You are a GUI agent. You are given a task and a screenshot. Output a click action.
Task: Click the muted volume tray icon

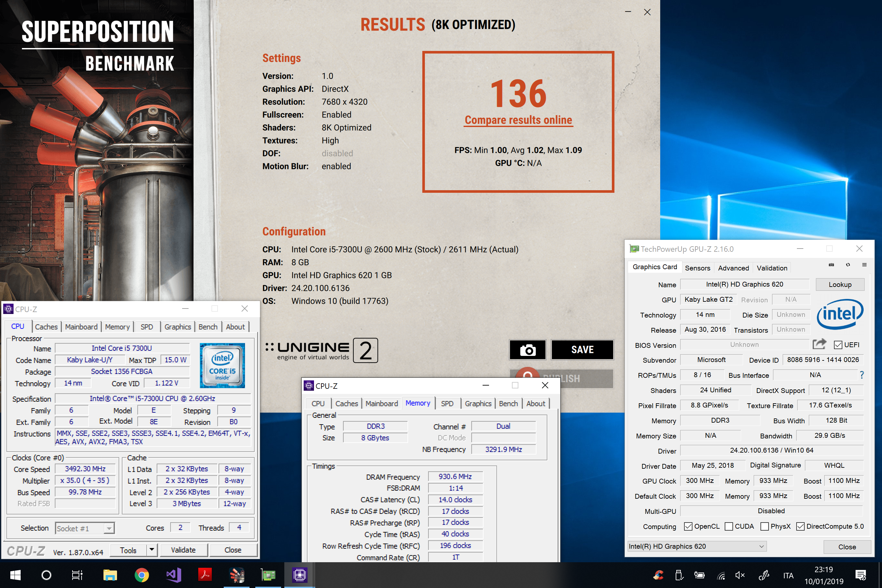tap(740, 575)
